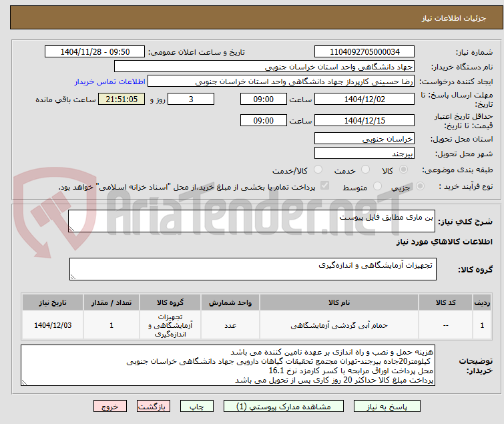Click the resize grip of buyer notes box

[x=24, y=383]
